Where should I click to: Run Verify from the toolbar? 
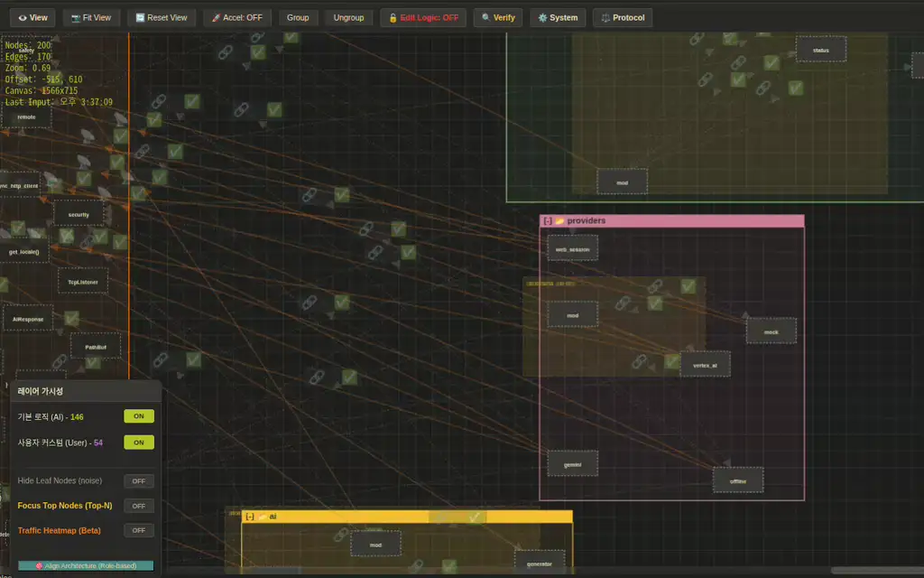click(498, 18)
